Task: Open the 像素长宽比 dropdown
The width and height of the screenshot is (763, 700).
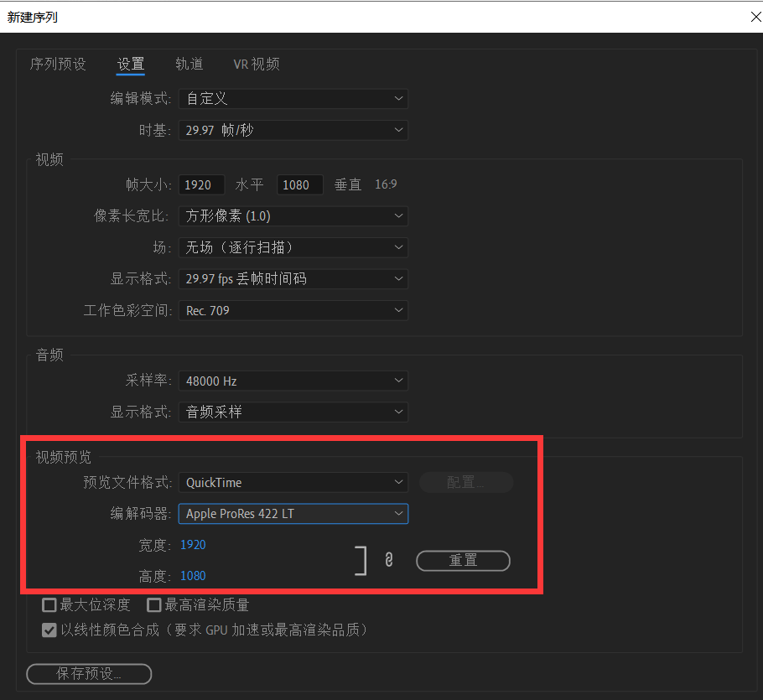Action: (293, 216)
